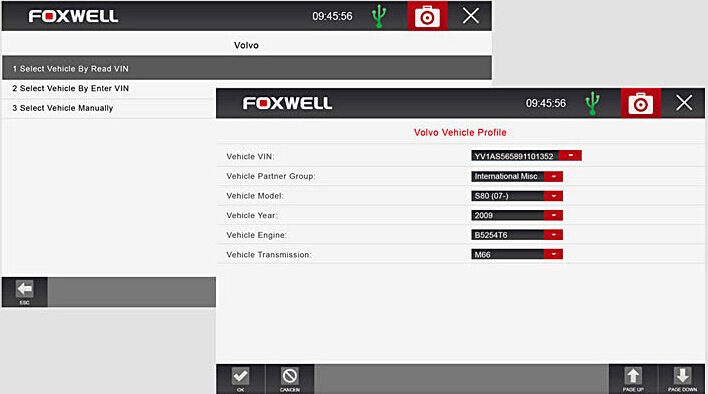Confirm the profile with the OK checkmark button
This screenshot has width=708, height=394.
click(x=241, y=379)
